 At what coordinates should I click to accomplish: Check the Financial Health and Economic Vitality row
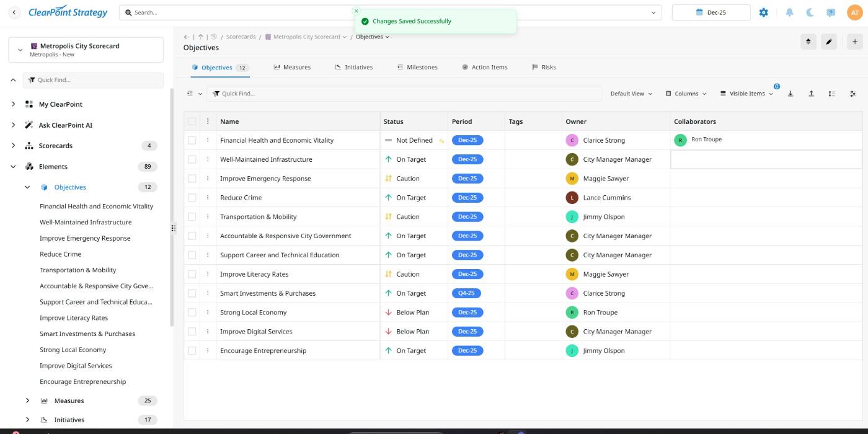point(192,140)
